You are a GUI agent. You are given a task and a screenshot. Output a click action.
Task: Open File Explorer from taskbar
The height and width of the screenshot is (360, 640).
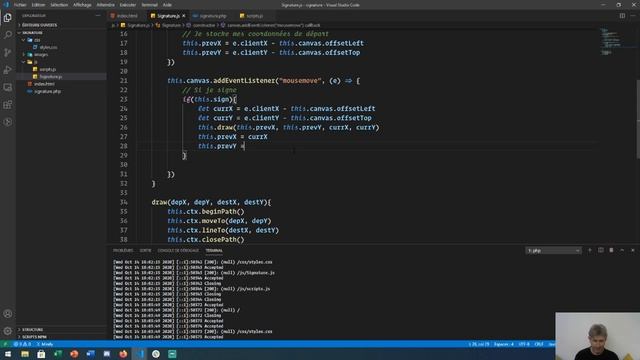[25, 354]
